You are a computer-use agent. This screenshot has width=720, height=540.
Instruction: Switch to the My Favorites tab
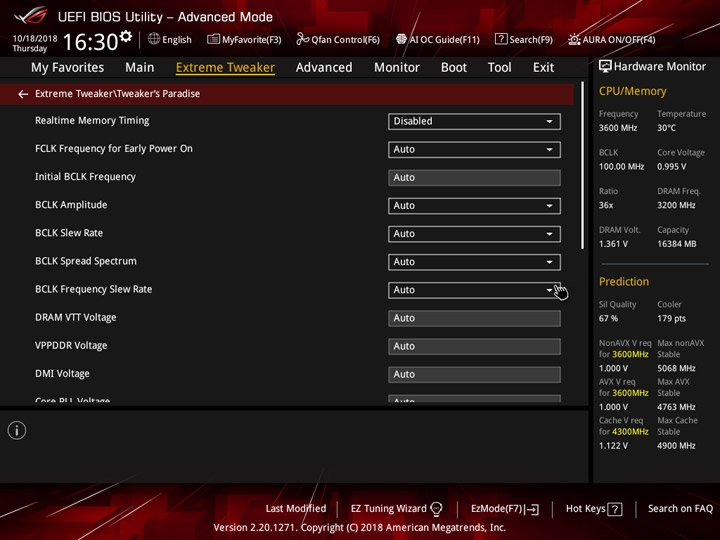(68, 68)
